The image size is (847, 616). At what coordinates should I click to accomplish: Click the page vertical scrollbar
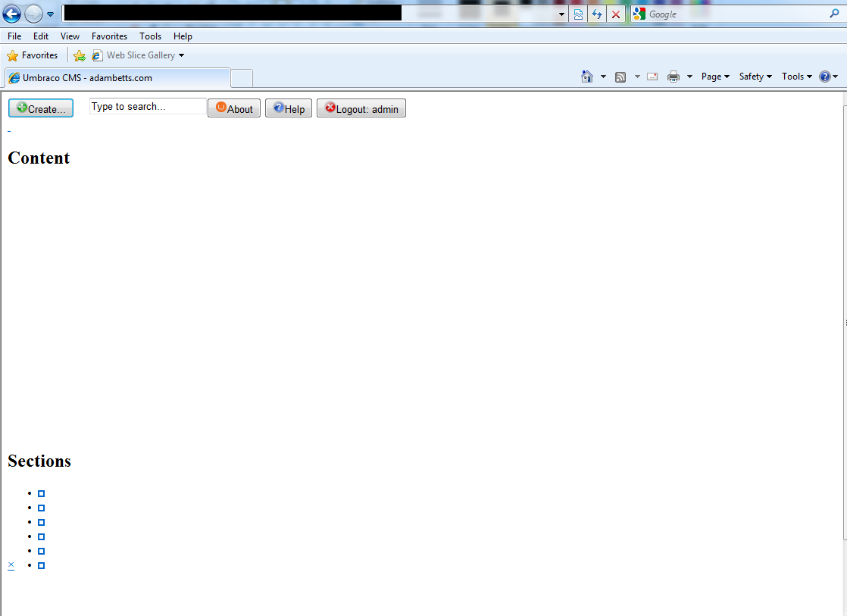(x=844, y=323)
